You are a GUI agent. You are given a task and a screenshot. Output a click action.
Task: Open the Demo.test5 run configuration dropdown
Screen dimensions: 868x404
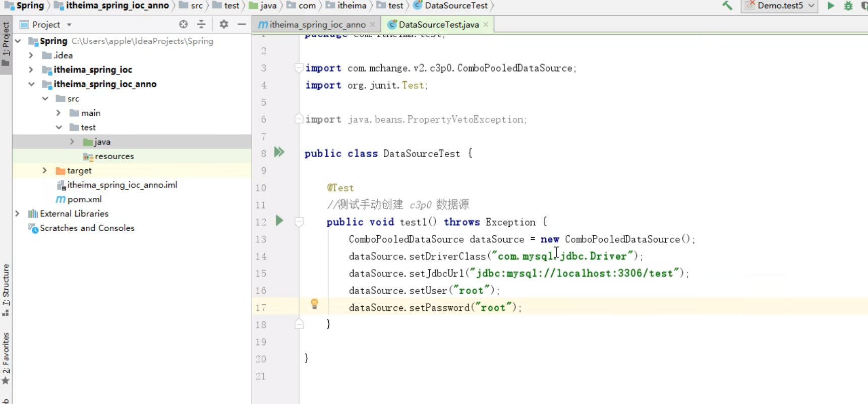[x=780, y=6]
